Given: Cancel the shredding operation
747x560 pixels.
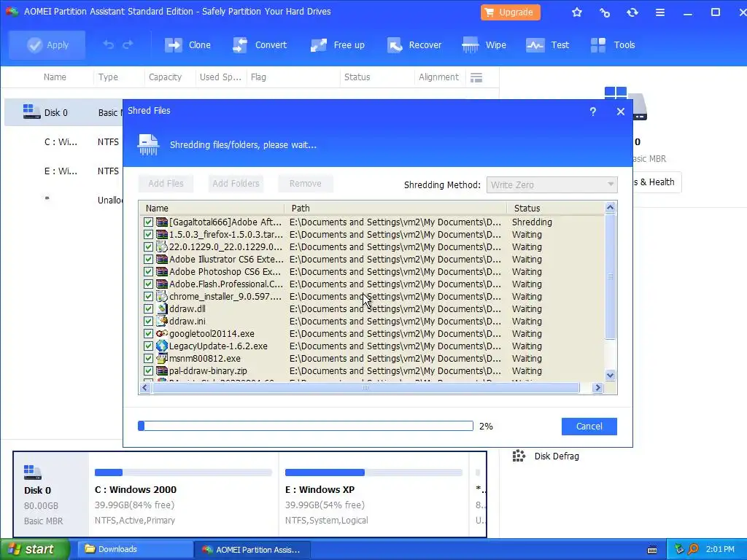Looking at the screenshot, I should [x=589, y=426].
